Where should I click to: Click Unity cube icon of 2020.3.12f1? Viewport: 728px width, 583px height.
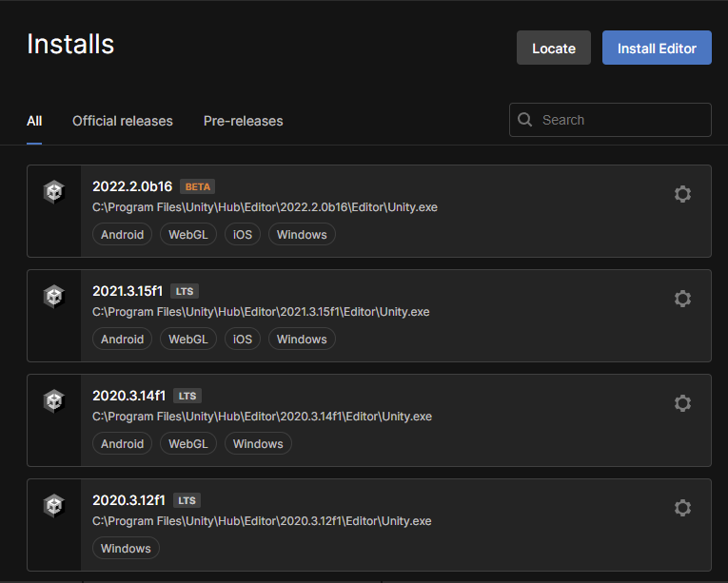coord(54,505)
